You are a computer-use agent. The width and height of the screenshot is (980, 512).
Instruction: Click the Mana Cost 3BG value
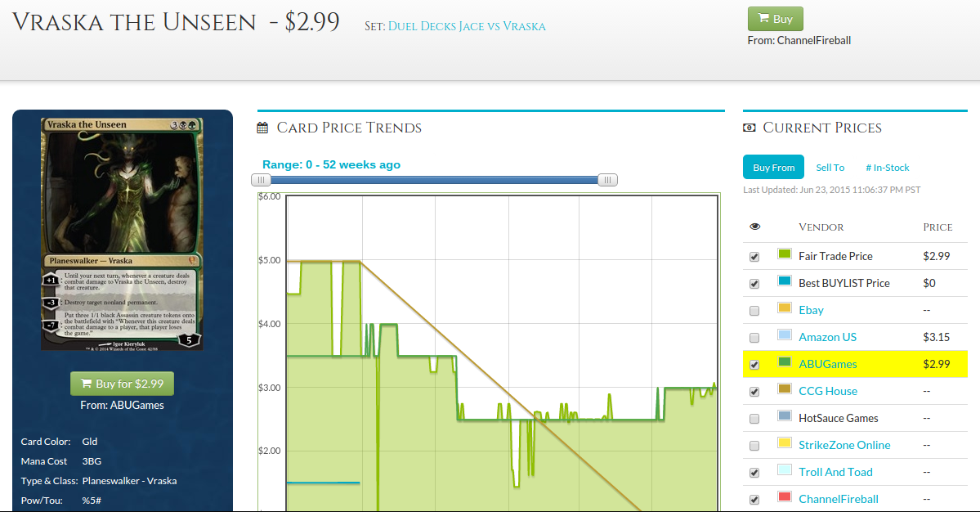[x=92, y=461]
